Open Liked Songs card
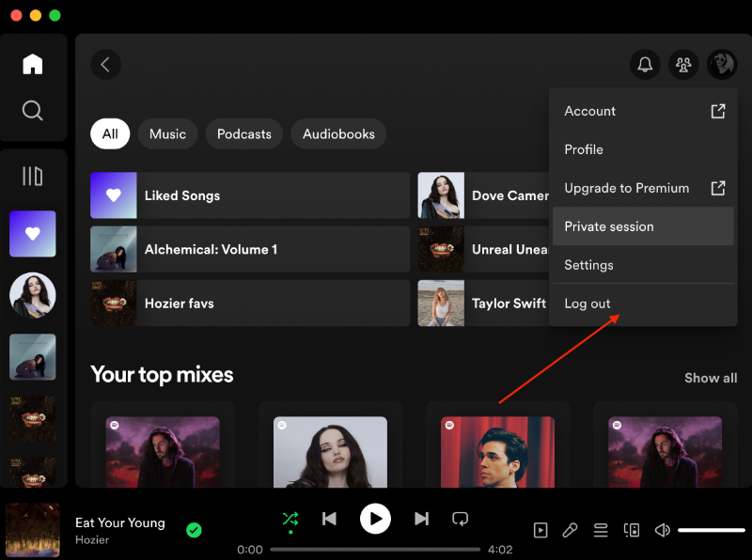752x560 pixels. 250,195
